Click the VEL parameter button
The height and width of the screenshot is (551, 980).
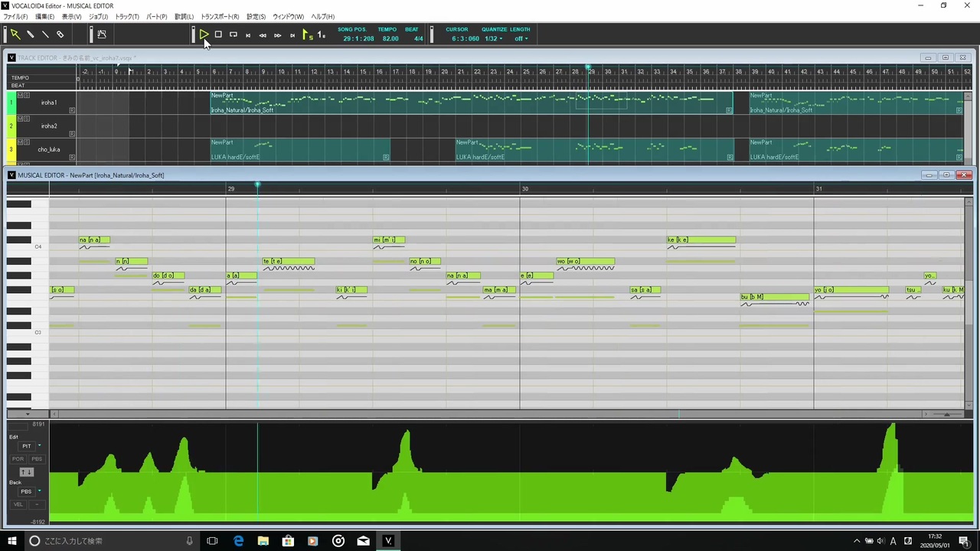[18, 504]
